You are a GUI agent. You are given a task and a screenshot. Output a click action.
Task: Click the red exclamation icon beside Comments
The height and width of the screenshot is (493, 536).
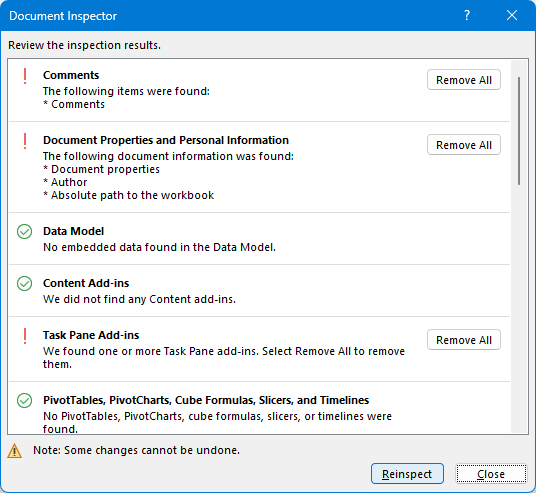[25, 76]
